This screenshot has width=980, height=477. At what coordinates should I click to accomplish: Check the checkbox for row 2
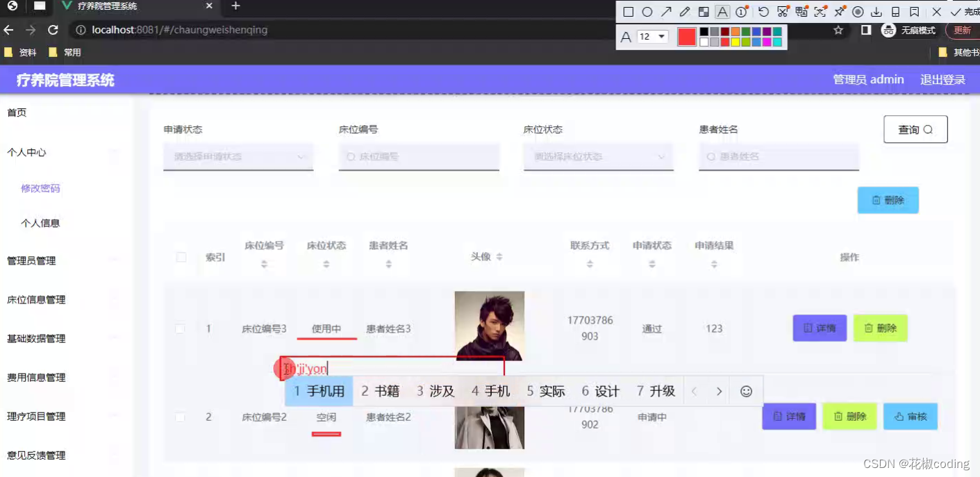point(180,417)
